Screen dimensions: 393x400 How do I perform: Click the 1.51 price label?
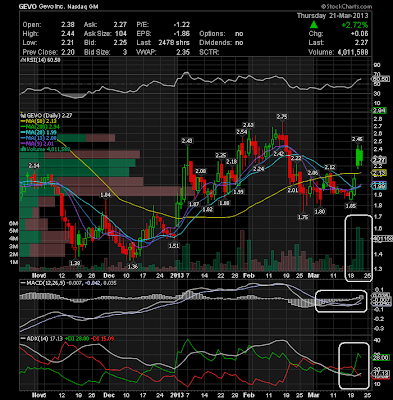(174, 246)
